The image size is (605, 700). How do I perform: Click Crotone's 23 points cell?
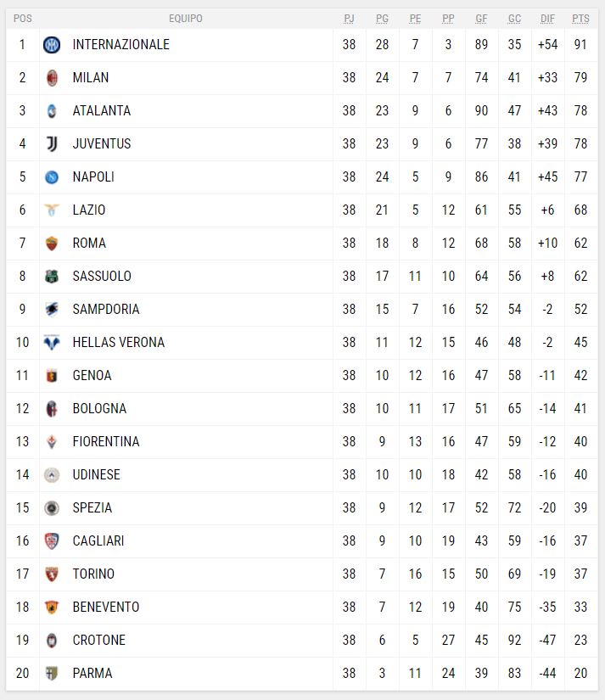[x=580, y=641]
